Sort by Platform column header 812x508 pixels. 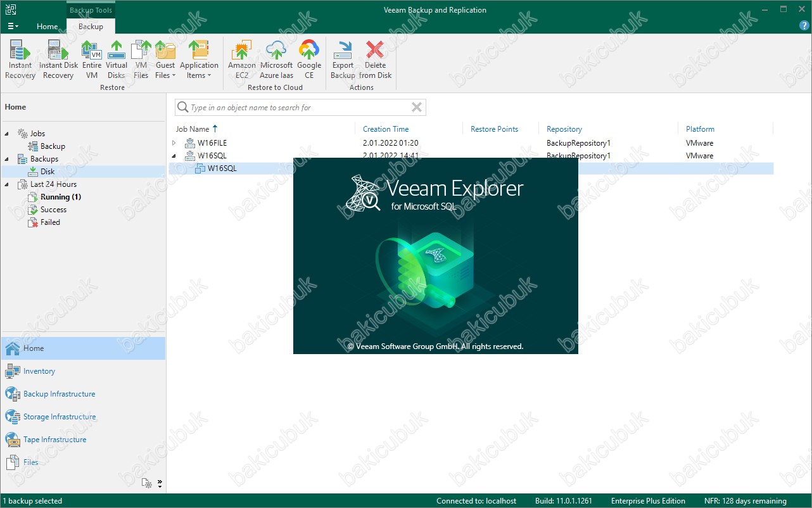coord(700,129)
